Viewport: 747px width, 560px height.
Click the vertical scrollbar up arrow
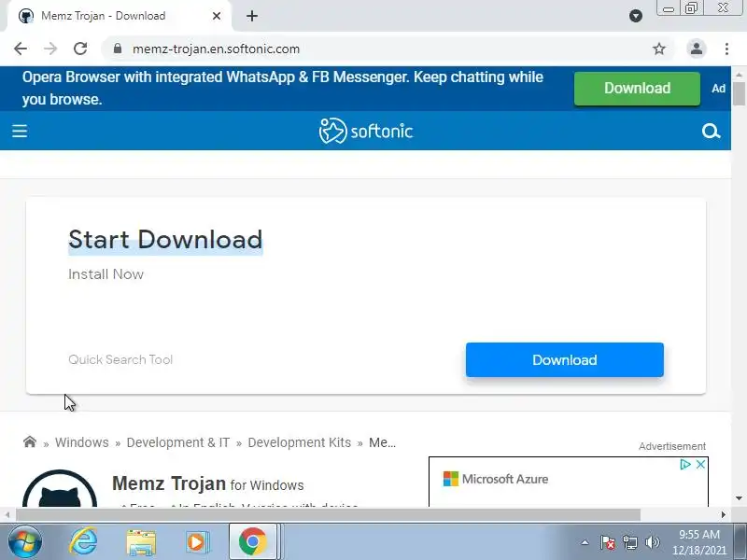(x=739, y=75)
